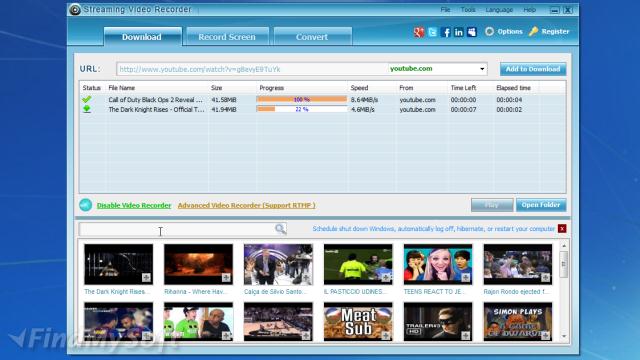
Task: Open the Language menu
Action: (x=499, y=10)
